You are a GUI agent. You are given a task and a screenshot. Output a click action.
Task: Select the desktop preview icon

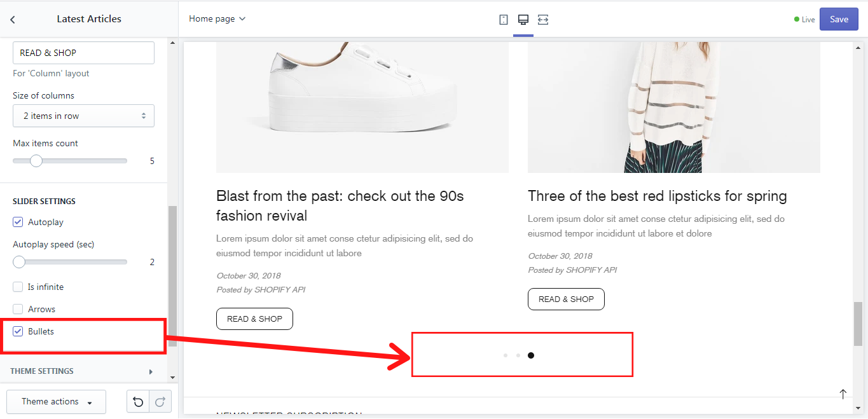click(x=523, y=20)
